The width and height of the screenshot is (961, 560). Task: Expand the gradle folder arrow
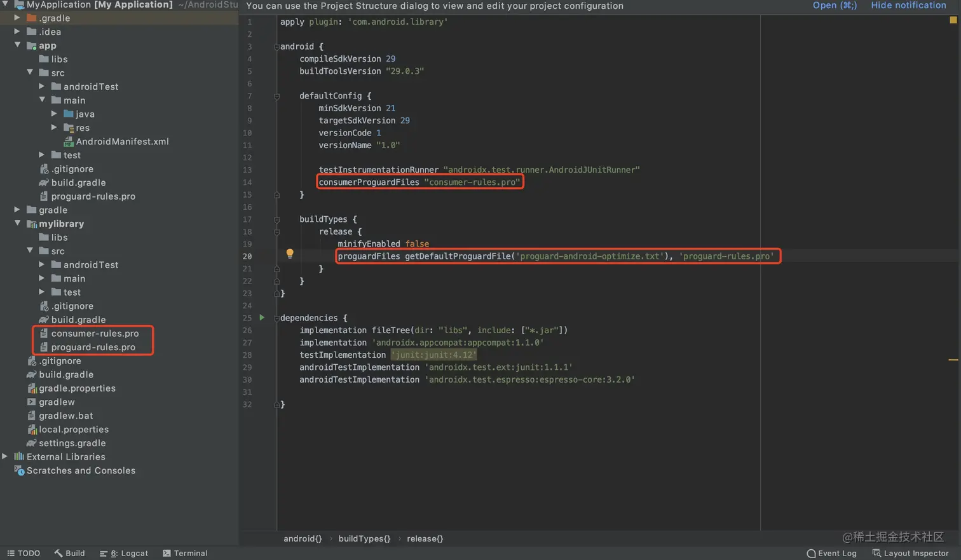click(x=18, y=209)
